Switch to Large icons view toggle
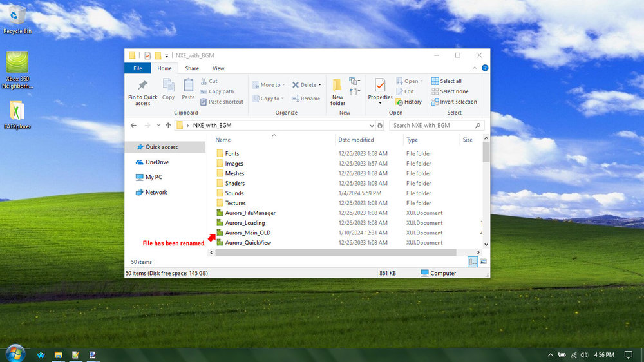Viewport: 644px width, 362px height. click(483, 262)
